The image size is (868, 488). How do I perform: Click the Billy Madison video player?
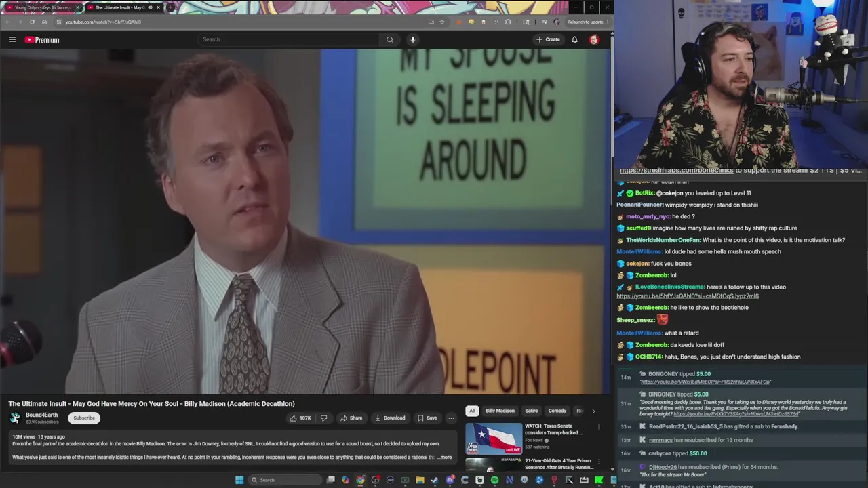(x=305, y=222)
